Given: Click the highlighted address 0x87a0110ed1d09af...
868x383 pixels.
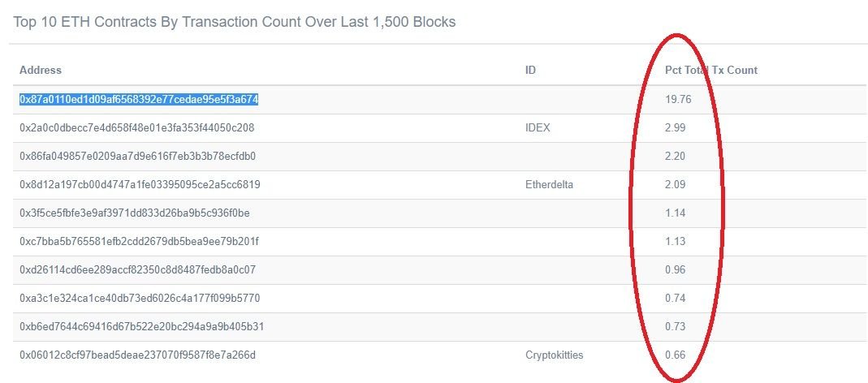Looking at the screenshot, I should pos(139,100).
